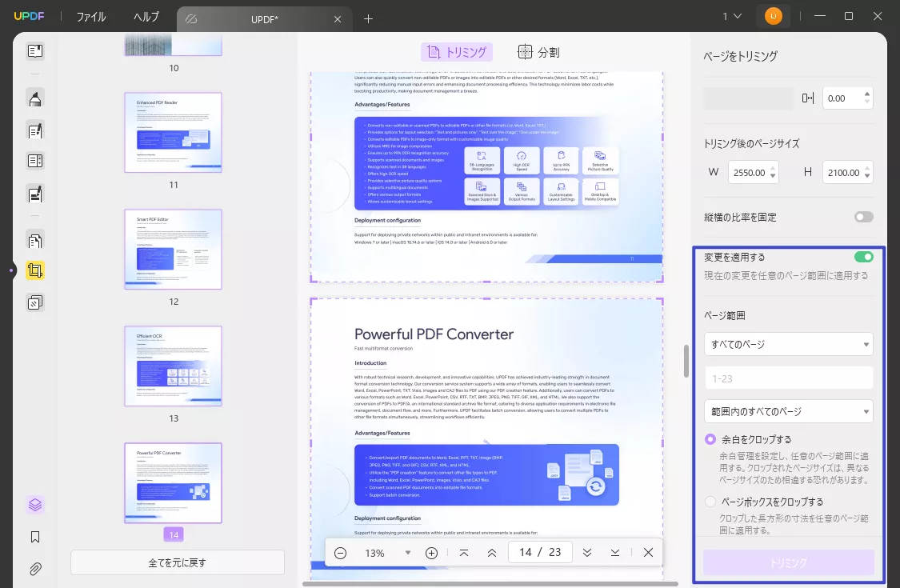
Task: Switch to the トリミング mode tab
Action: (458, 52)
